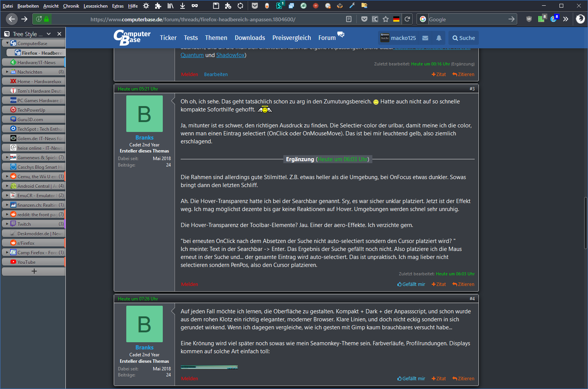Go forward with the right arrow button

coord(24,19)
